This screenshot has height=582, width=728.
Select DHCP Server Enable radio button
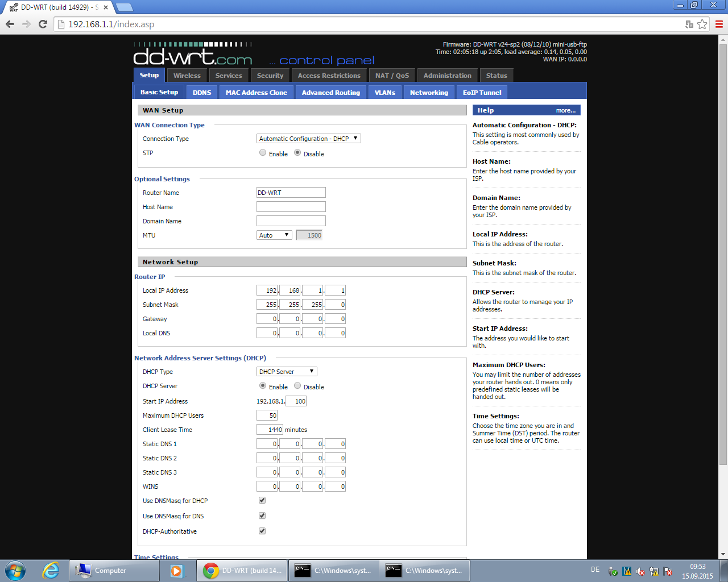click(263, 385)
